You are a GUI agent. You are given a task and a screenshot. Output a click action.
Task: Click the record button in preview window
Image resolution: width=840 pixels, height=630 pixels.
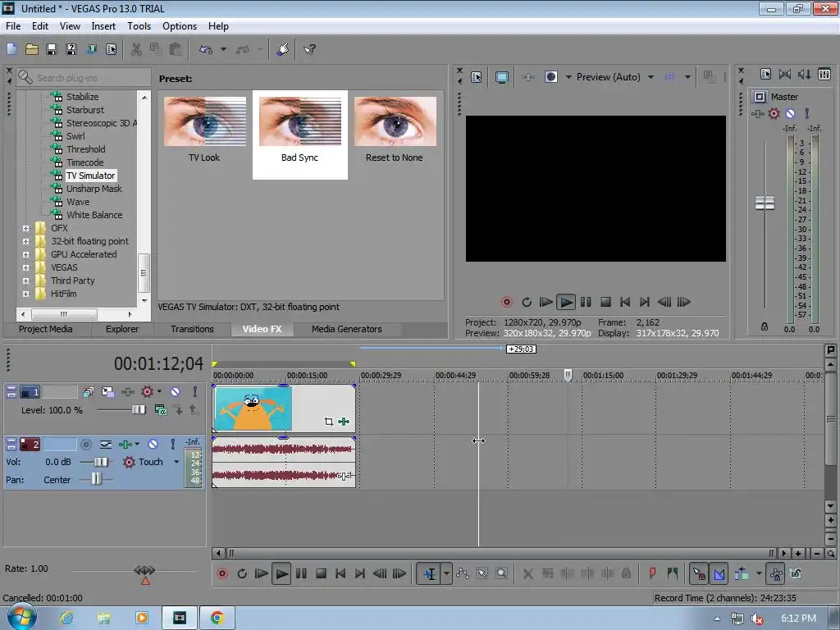coord(506,302)
